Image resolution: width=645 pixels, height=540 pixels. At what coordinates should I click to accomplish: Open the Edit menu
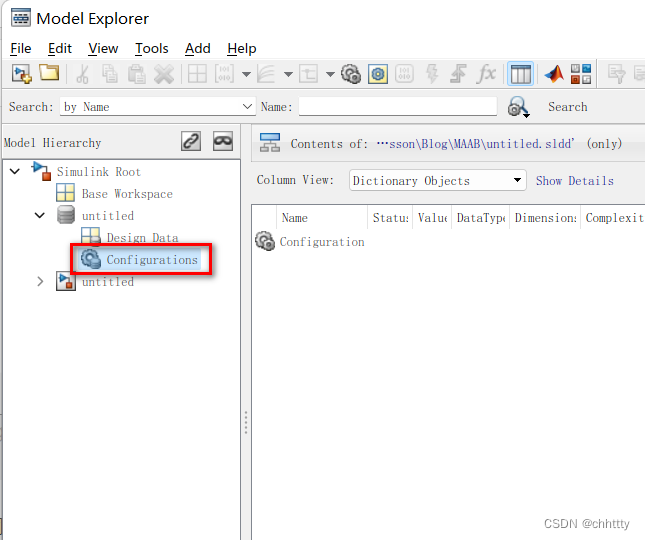[60, 49]
